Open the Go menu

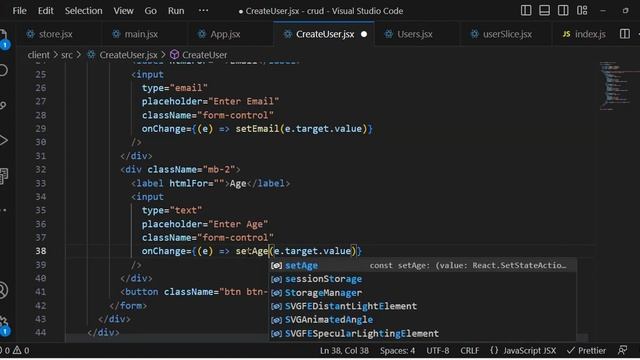pyautogui.click(x=150, y=11)
